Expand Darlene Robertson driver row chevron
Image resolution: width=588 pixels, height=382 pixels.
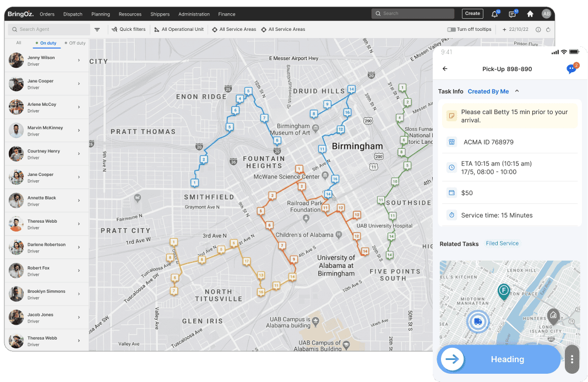(79, 247)
